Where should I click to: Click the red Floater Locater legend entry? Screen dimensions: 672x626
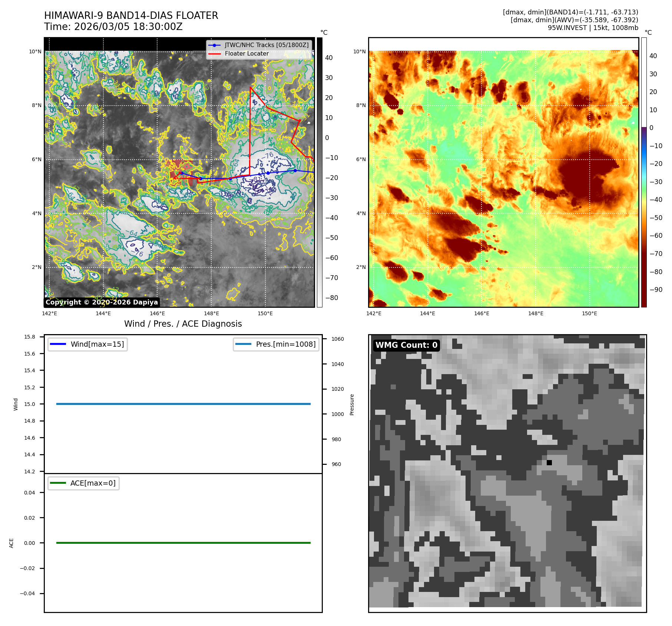tap(246, 54)
